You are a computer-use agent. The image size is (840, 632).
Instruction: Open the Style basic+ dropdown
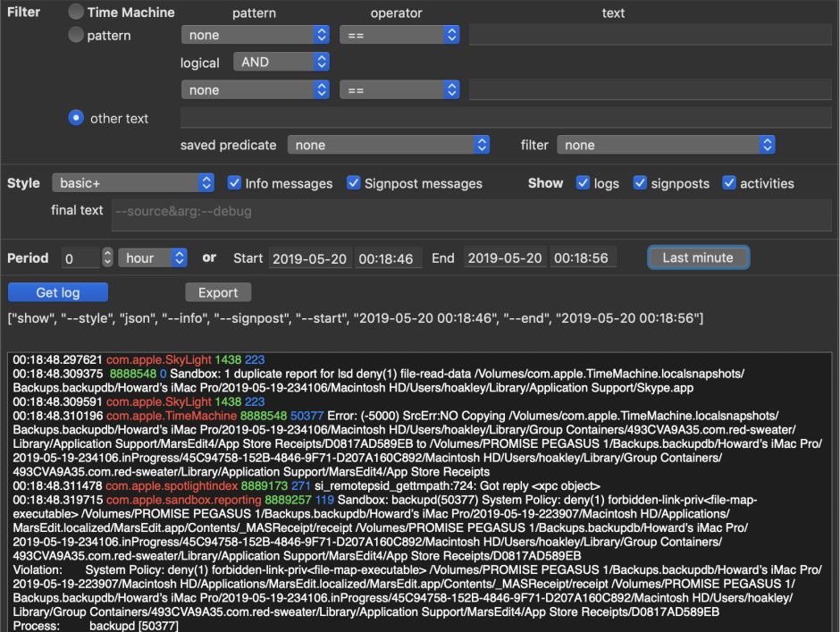[133, 183]
